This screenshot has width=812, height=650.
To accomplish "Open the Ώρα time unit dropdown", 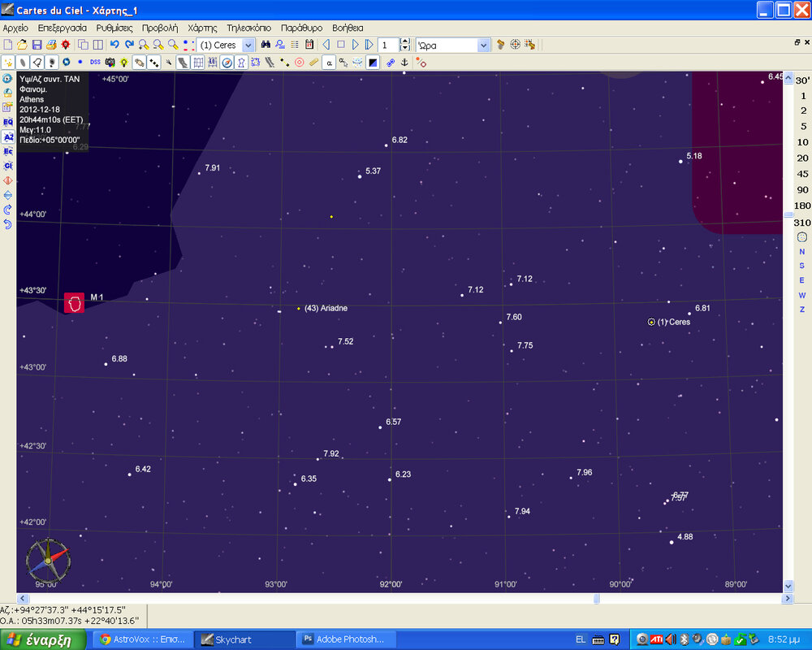I will pos(484,45).
